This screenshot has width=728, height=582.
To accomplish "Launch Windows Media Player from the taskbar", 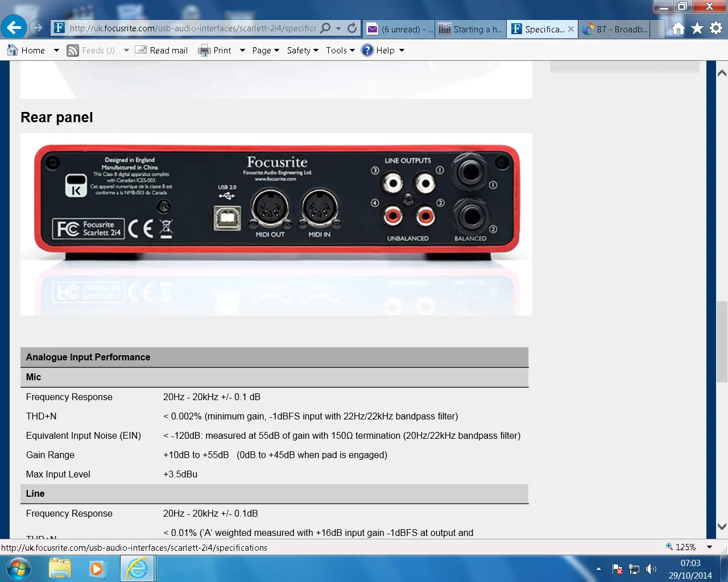I will tap(97, 568).
